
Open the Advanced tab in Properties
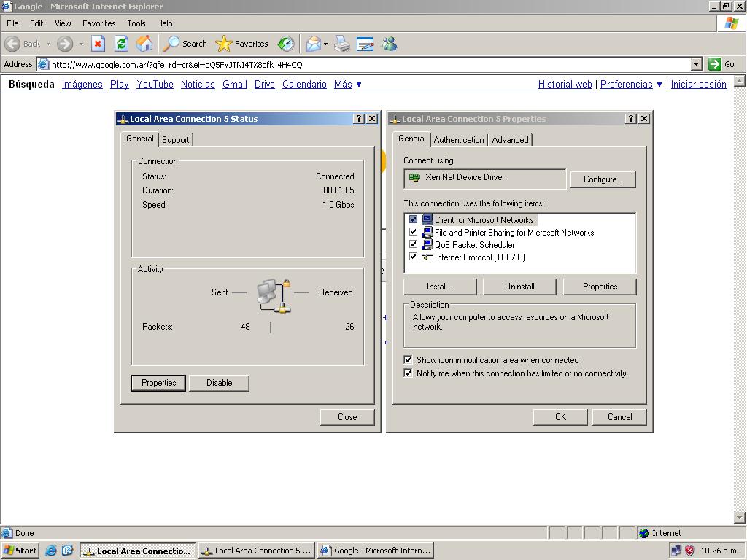click(510, 140)
